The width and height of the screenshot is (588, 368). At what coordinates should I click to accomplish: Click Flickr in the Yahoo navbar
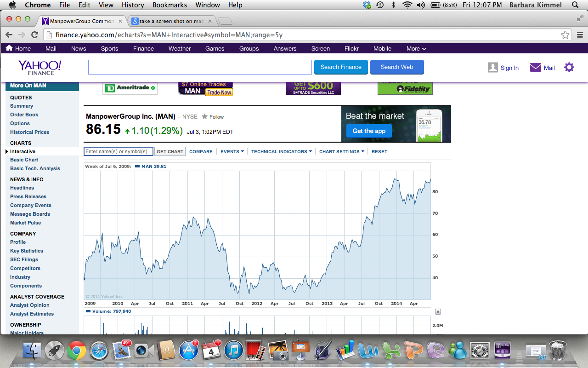[351, 48]
